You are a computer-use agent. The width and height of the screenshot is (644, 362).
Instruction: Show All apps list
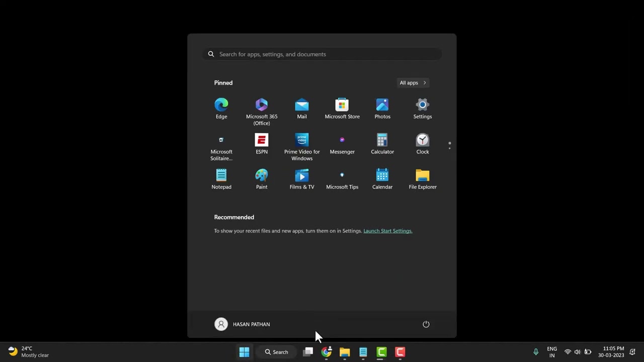tap(413, 83)
